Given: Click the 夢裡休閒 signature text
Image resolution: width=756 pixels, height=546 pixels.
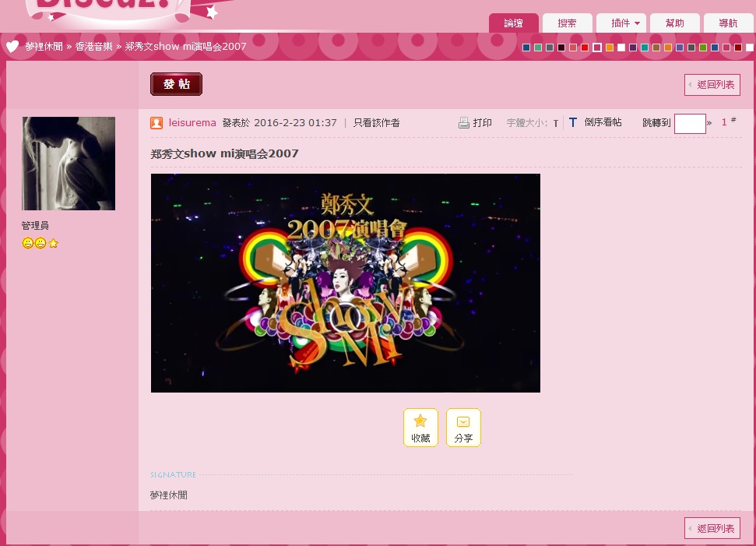Looking at the screenshot, I should point(169,495).
